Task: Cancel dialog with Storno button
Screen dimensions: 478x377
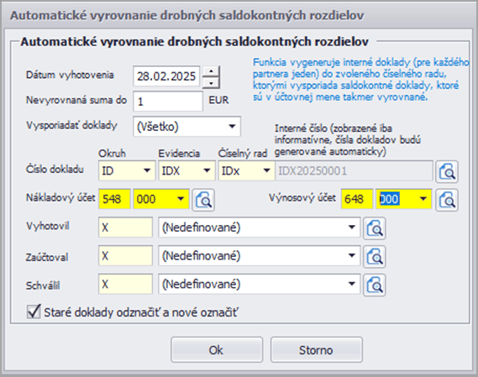Action: (316, 350)
